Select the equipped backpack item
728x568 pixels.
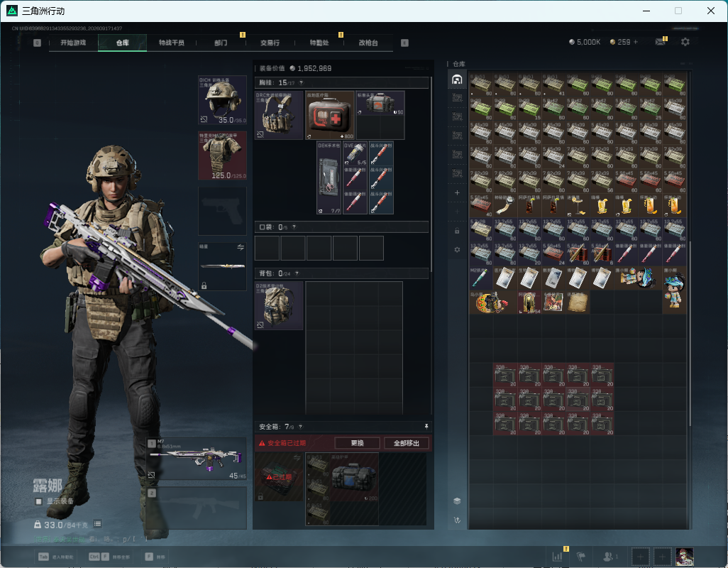point(279,305)
